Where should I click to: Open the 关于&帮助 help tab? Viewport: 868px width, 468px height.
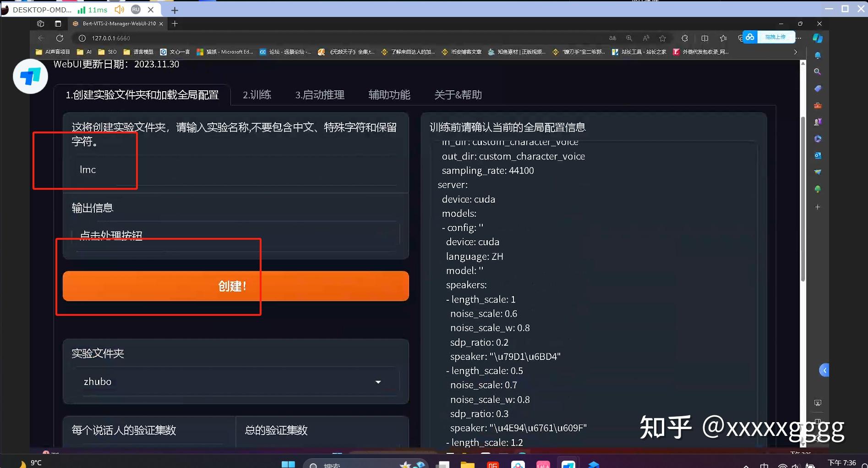(x=457, y=95)
